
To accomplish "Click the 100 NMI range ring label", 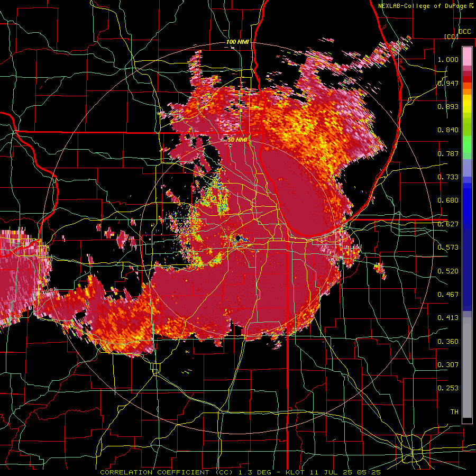I will pyautogui.click(x=237, y=42).
